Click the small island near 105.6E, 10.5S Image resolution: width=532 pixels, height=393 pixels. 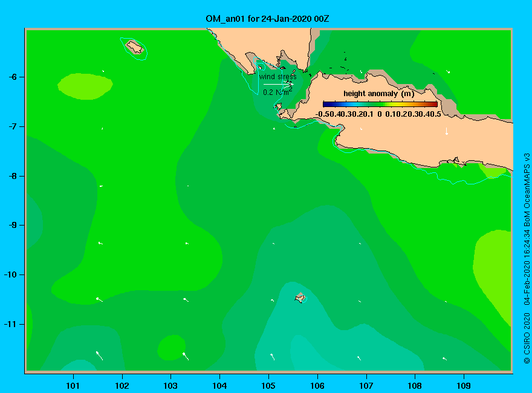(x=300, y=298)
